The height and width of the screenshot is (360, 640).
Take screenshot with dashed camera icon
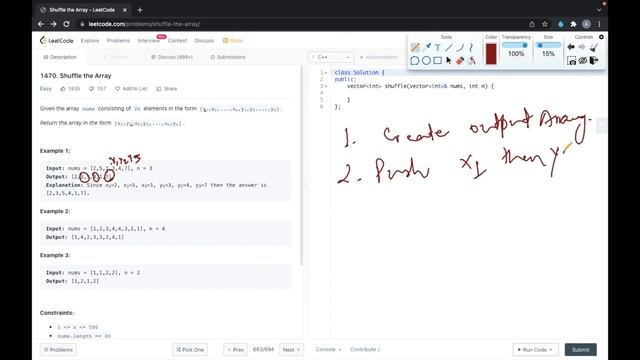(x=571, y=61)
